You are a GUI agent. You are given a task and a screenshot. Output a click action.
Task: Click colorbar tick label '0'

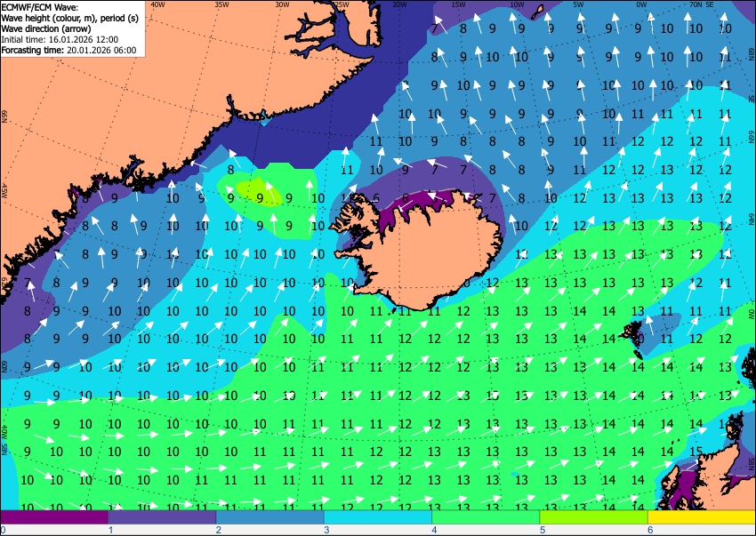coord(3,530)
